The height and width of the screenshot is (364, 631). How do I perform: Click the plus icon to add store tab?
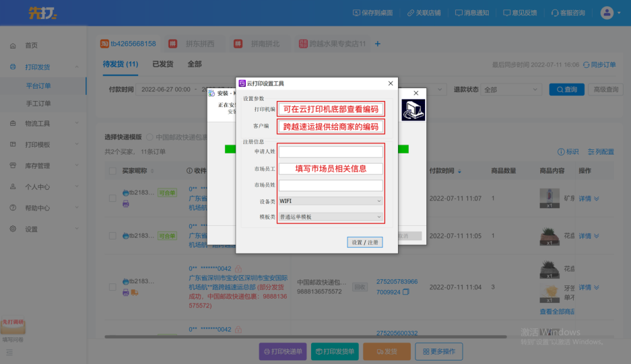coord(377,44)
